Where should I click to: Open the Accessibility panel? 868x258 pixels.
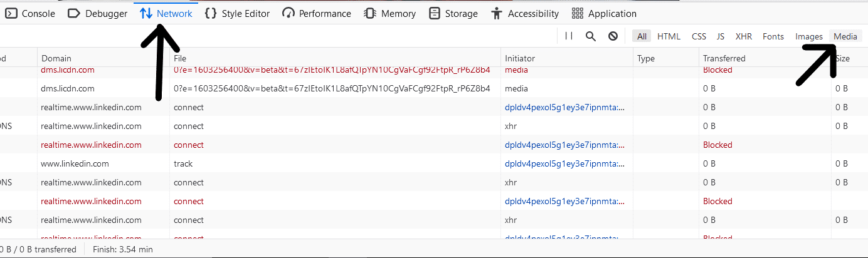[x=526, y=13]
